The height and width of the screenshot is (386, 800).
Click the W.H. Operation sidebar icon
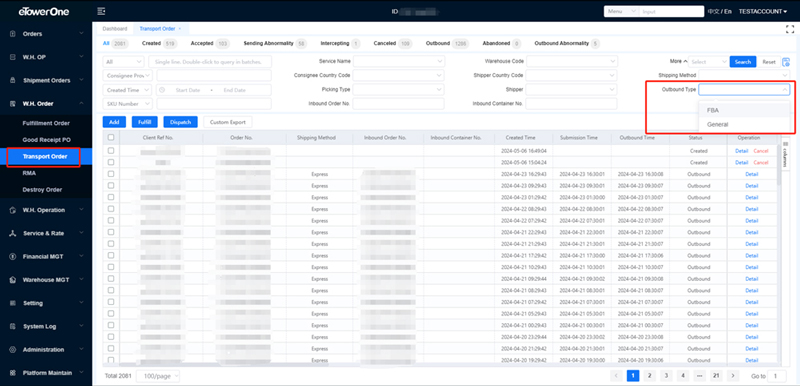tap(13, 210)
